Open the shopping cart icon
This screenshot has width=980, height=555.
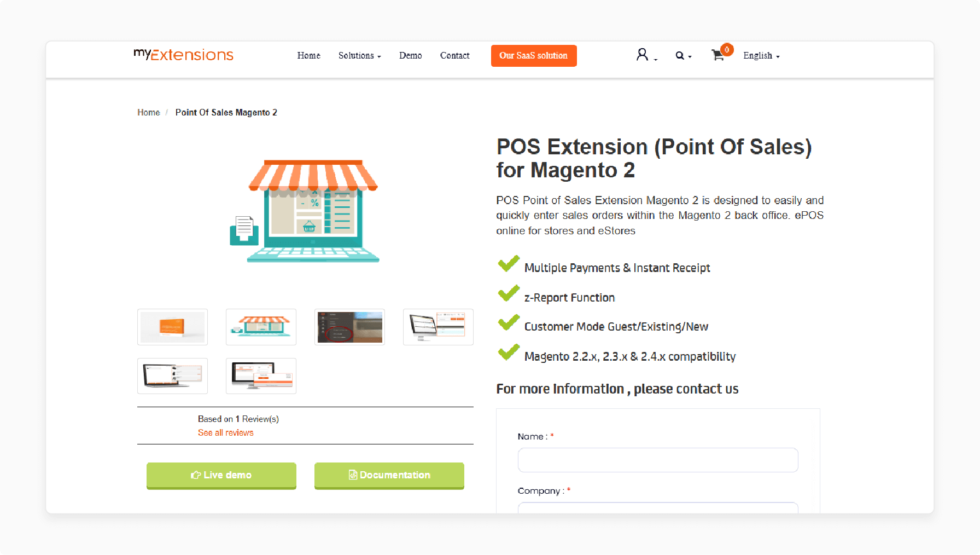[x=717, y=55]
